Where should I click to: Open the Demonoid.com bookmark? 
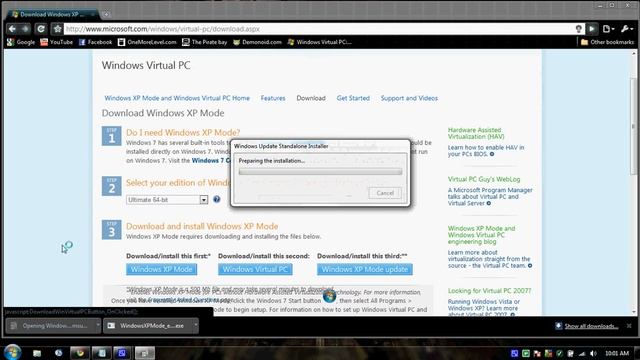click(257, 42)
